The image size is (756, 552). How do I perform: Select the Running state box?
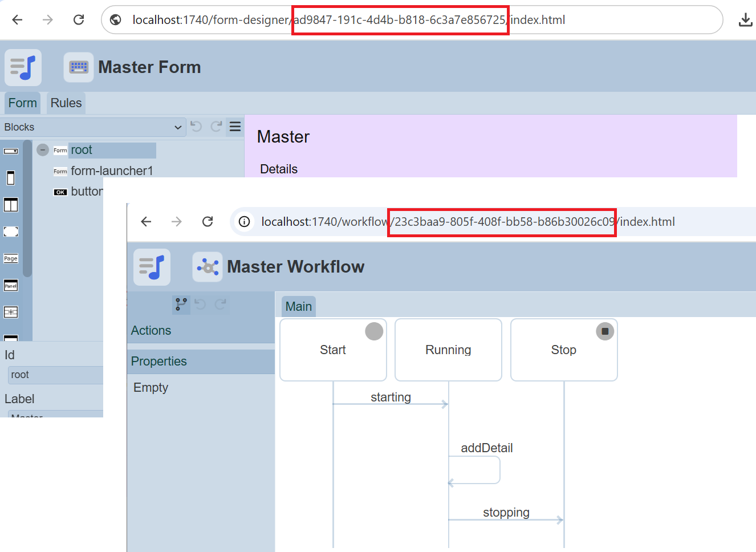[x=448, y=350]
